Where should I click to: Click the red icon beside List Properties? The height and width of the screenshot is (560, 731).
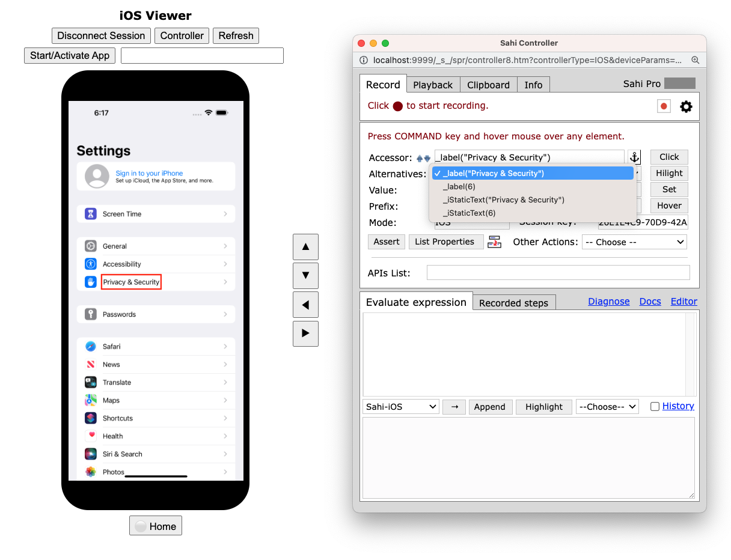pos(494,242)
